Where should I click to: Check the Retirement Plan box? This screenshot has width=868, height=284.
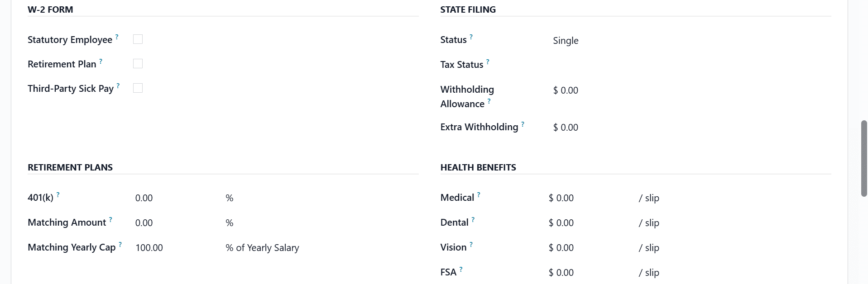point(138,64)
